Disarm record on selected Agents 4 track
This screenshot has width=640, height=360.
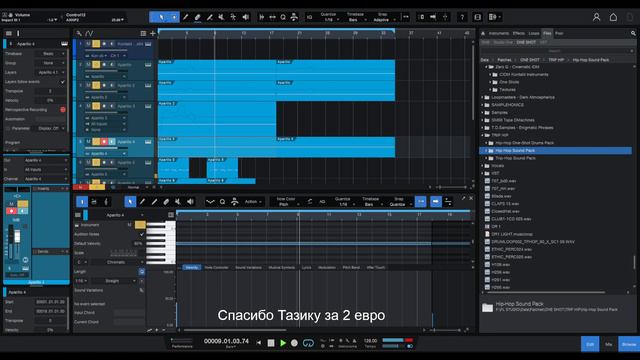tap(104, 142)
